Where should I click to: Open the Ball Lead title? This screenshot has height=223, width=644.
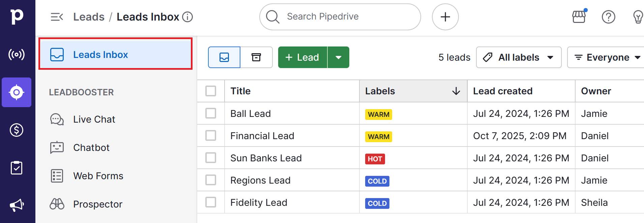point(251,114)
